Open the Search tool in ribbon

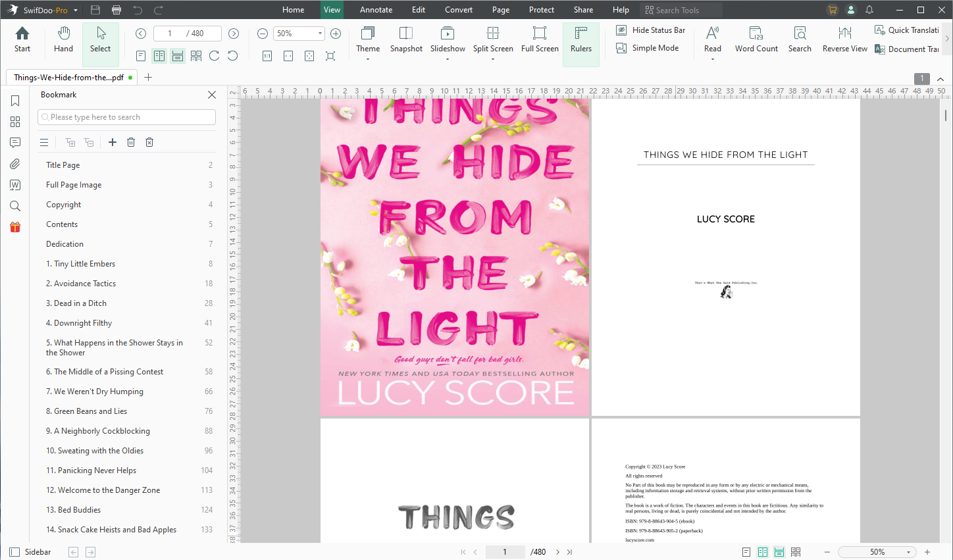(800, 39)
